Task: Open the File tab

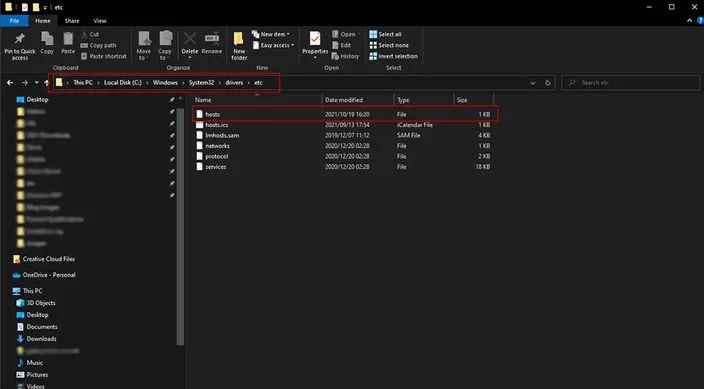Action: point(14,21)
